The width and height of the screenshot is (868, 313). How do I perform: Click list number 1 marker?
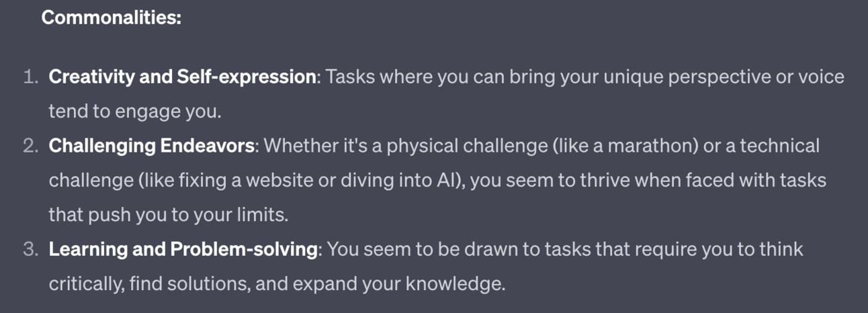[31, 77]
